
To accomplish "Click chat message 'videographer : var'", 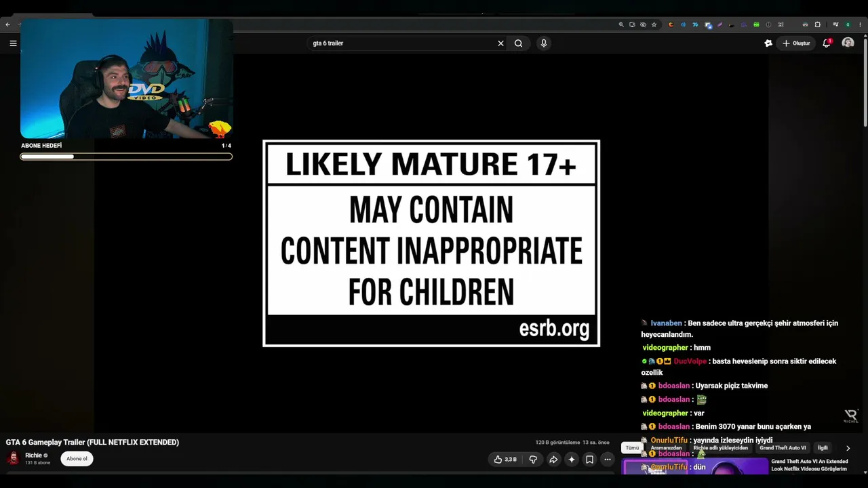I will click(673, 413).
